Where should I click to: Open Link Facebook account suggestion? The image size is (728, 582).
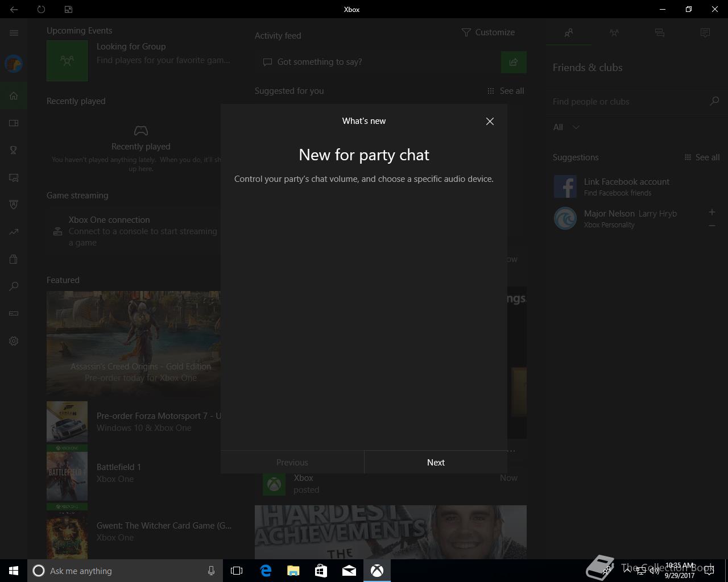[x=635, y=186]
